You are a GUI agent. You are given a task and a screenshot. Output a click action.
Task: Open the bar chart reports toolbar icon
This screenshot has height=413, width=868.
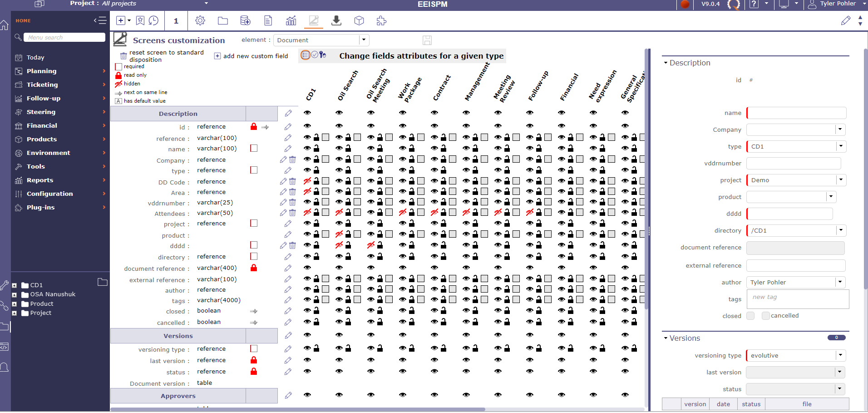point(291,21)
